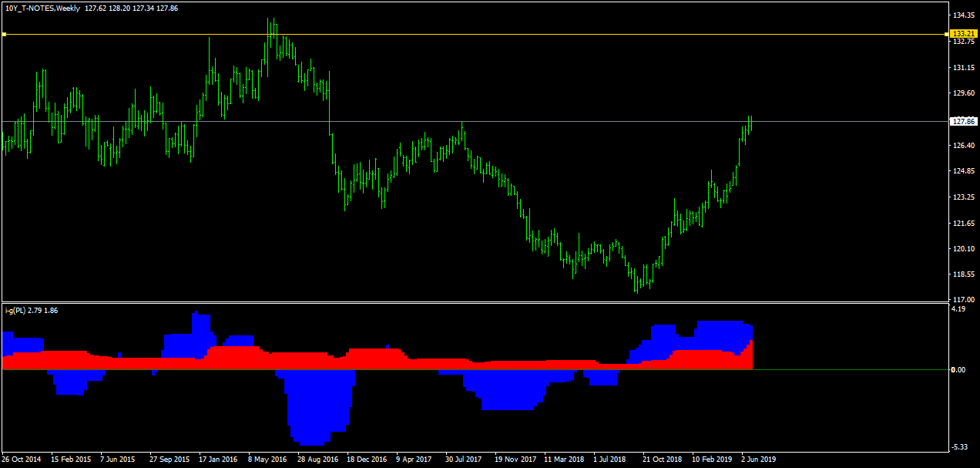980x468 pixels.
Task: Click the 132.75 price axis label
Action: pos(964,42)
